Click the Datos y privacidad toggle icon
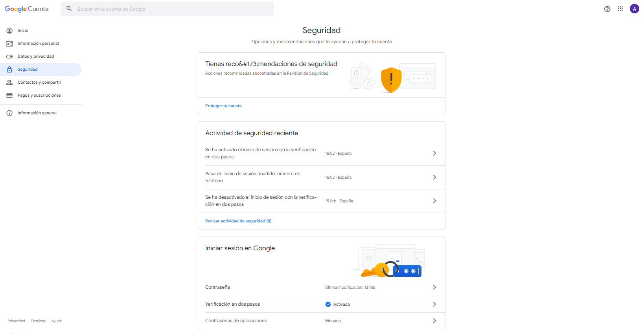This screenshot has width=644, height=334. point(9,56)
